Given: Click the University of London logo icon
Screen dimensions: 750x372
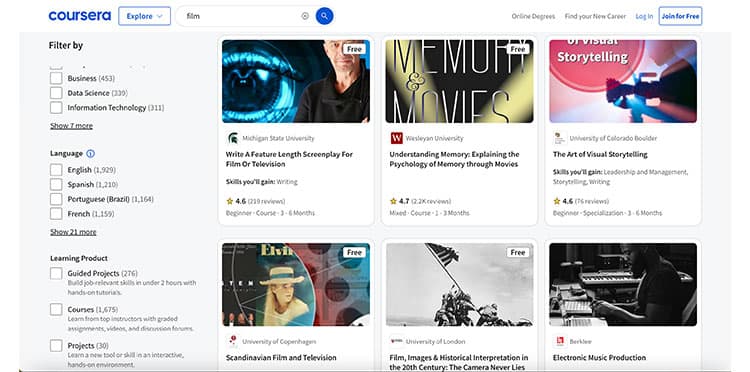Looking at the screenshot, I should pyautogui.click(x=397, y=341).
